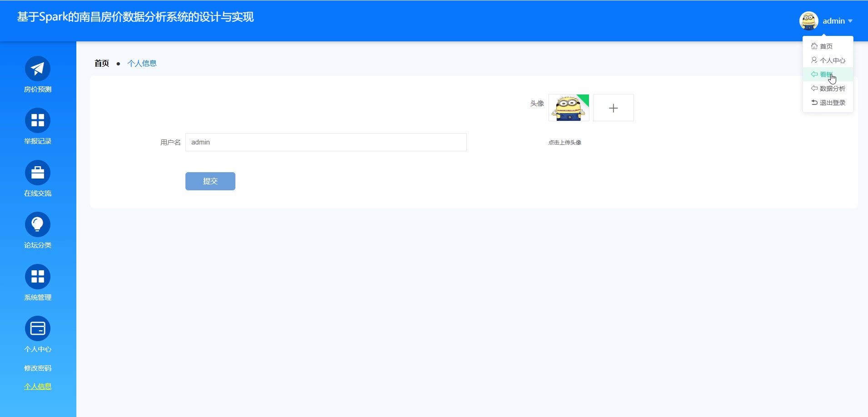Click the 首页 breadcrumb
The width and height of the screenshot is (868, 417).
(102, 63)
